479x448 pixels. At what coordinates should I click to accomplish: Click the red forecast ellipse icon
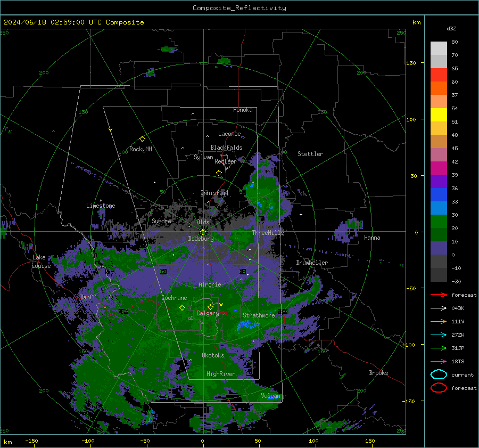tap(439, 388)
